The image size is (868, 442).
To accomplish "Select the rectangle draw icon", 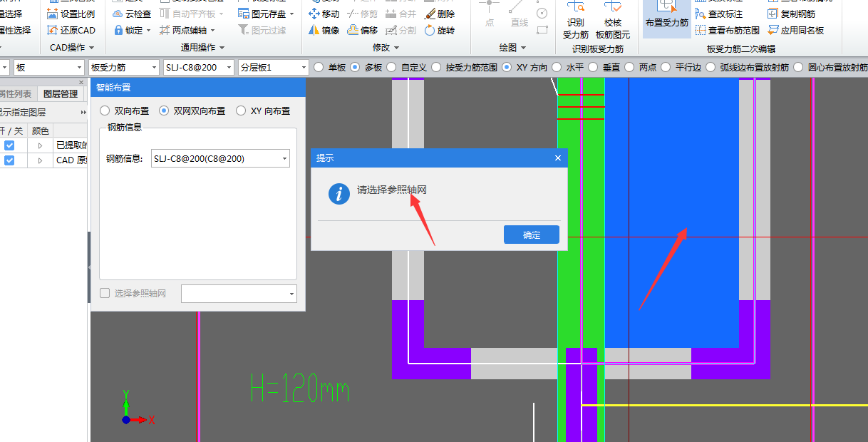I will 542,29.
